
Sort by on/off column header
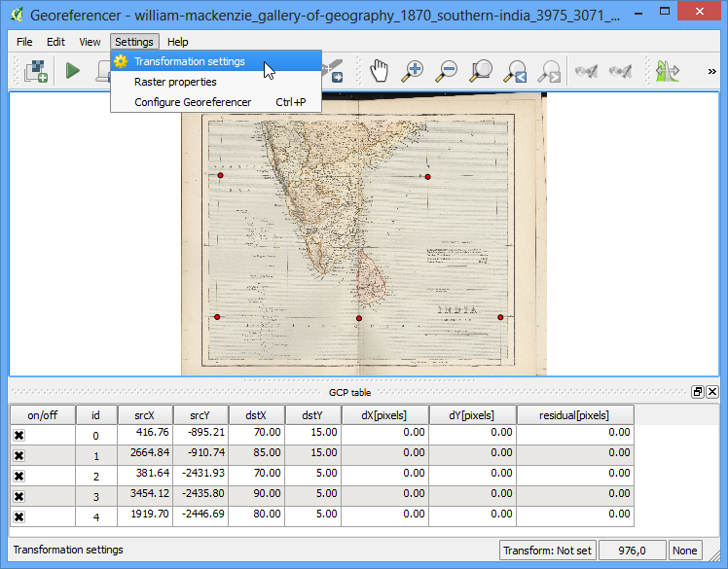pyautogui.click(x=43, y=415)
